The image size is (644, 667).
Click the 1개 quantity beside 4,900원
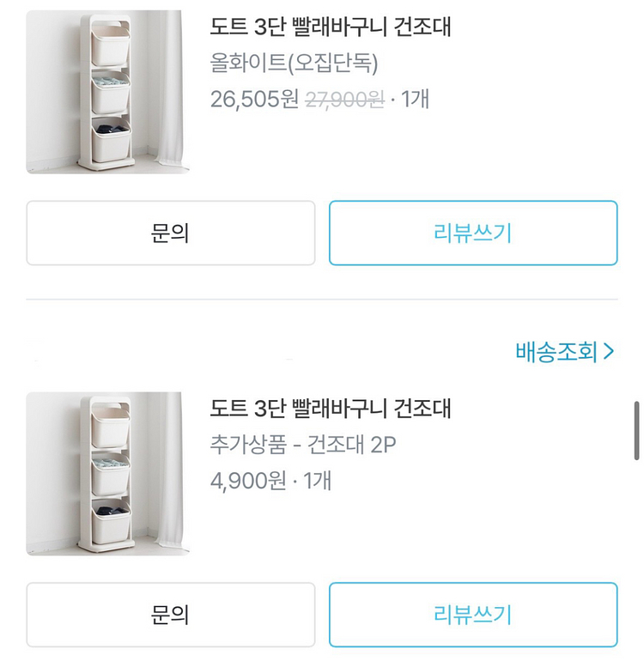pyautogui.click(x=315, y=481)
